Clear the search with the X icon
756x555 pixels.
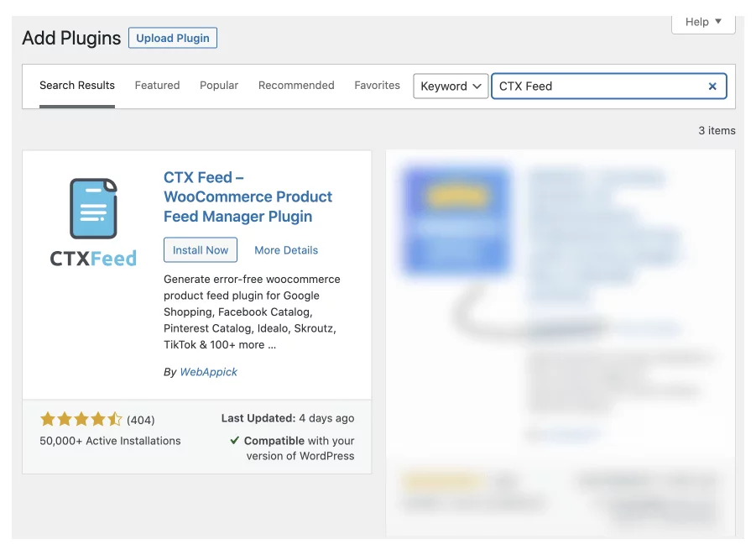tap(712, 86)
